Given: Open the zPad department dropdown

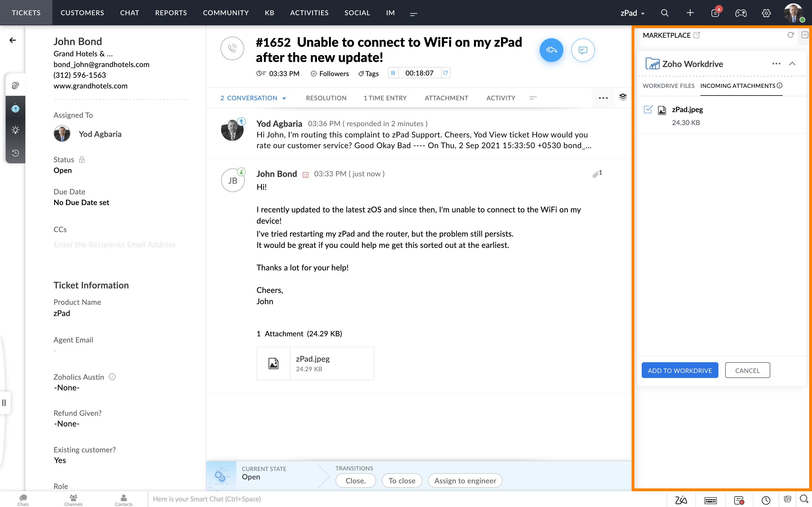Looking at the screenshot, I should (x=632, y=13).
